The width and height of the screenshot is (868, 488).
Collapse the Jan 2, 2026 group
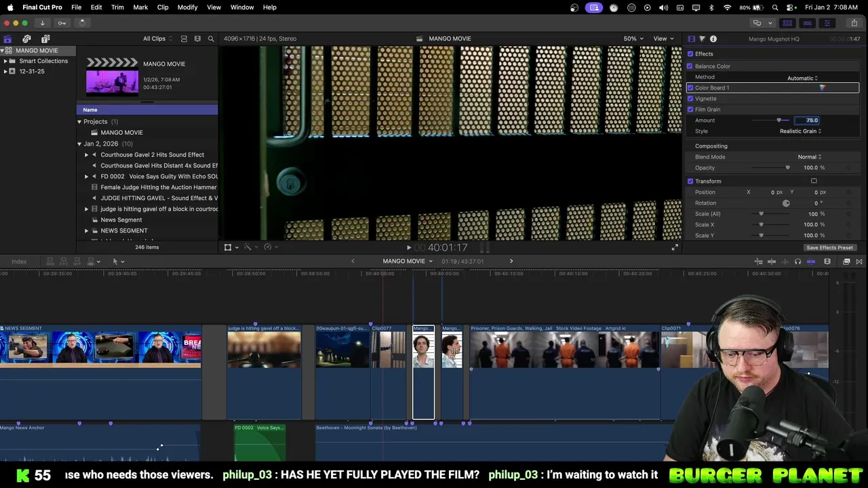pyautogui.click(x=79, y=144)
